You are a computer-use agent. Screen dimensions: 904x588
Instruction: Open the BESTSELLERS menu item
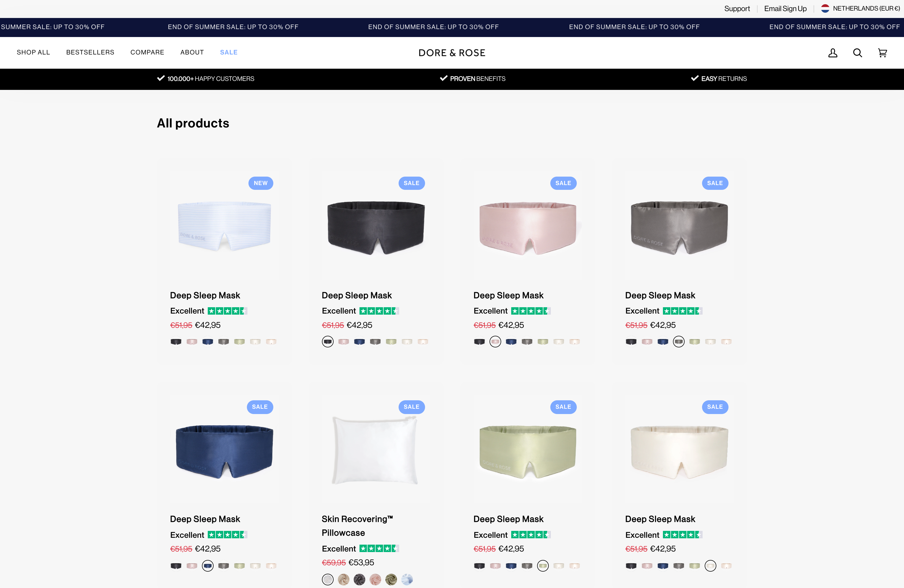coord(90,52)
